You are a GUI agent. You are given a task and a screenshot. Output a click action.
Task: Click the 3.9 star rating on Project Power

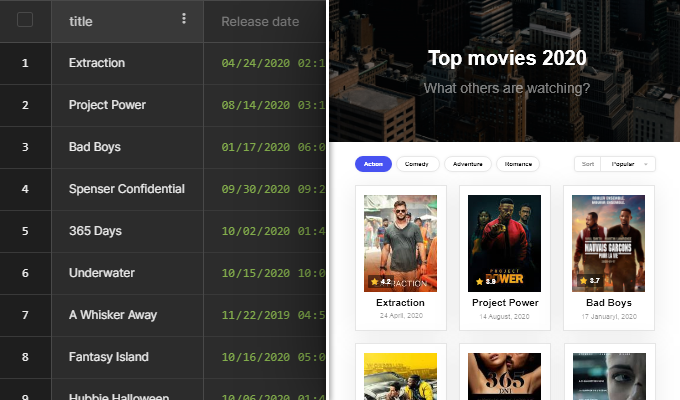[x=486, y=282]
